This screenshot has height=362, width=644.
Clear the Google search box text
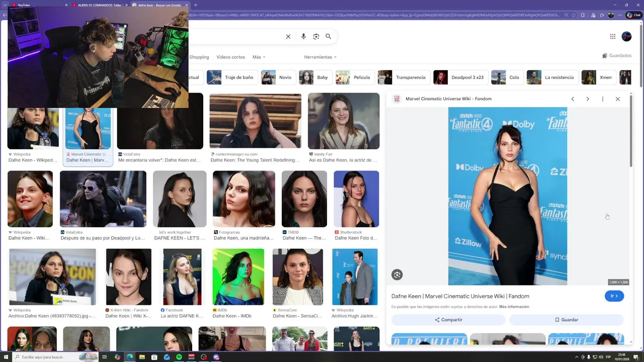(288, 36)
